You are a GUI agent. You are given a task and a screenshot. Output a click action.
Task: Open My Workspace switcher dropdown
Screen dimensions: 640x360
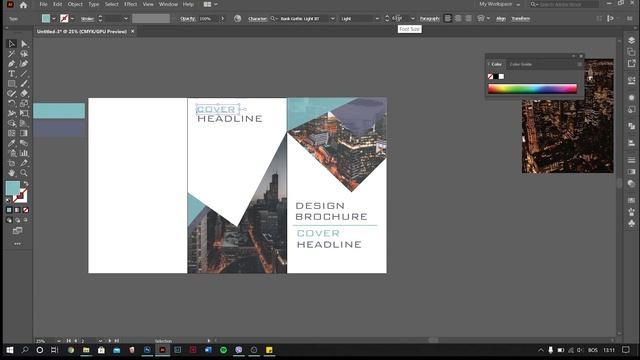coord(500,4)
